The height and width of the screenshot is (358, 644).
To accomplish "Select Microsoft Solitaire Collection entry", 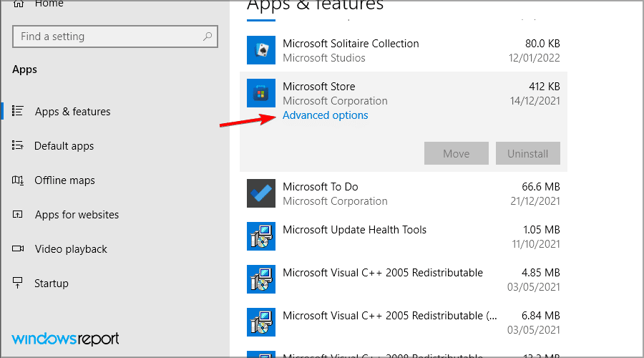I will pyautogui.click(x=404, y=50).
